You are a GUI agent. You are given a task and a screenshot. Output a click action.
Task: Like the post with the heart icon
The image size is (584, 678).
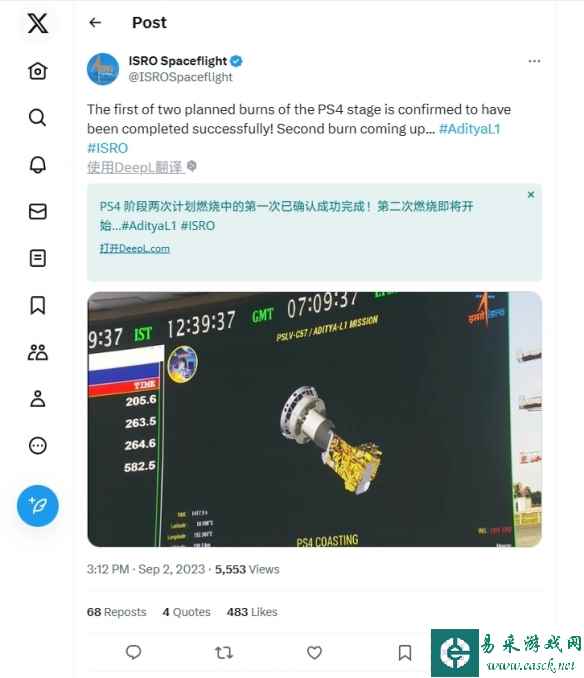click(314, 652)
